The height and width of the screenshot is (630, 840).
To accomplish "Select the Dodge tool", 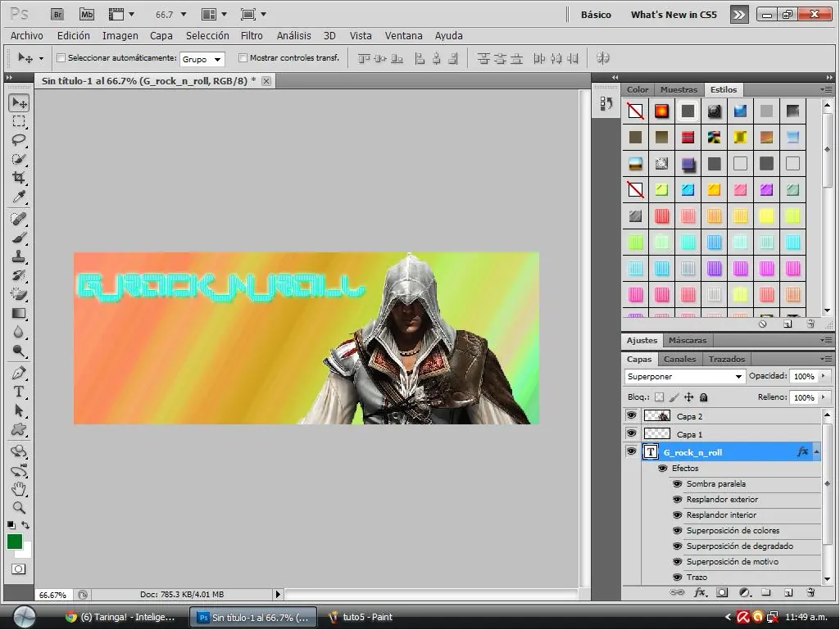I will [20, 351].
